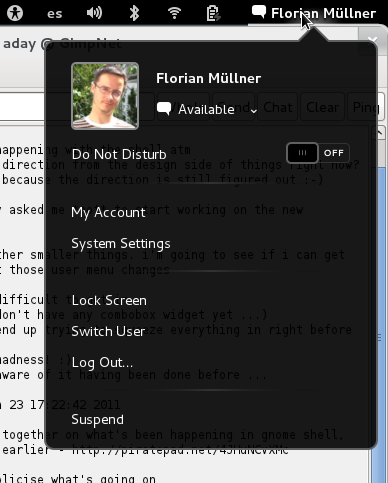Screen dimensions: 388x483
Task: Expand the Available status dropdown
Action: click(207, 109)
